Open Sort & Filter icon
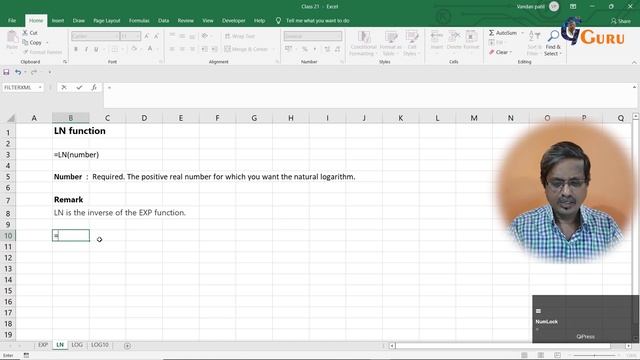This screenshot has height=360, width=640. [x=533, y=37]
